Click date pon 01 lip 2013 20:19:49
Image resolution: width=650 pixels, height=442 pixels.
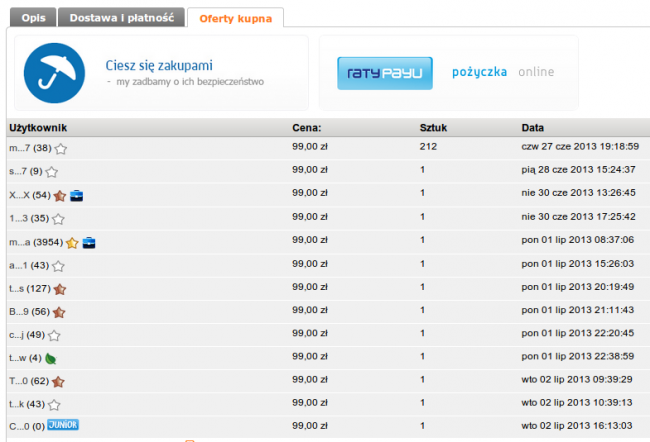pyautogui.click(x=577, y=287)
